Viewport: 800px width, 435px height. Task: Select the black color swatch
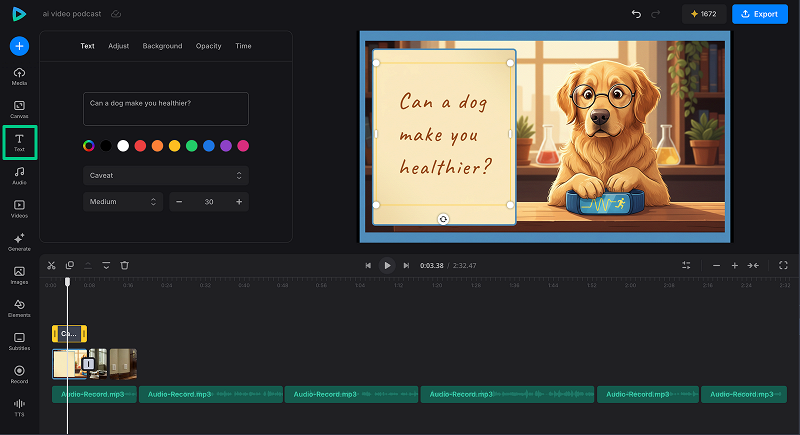click(106, 146)
